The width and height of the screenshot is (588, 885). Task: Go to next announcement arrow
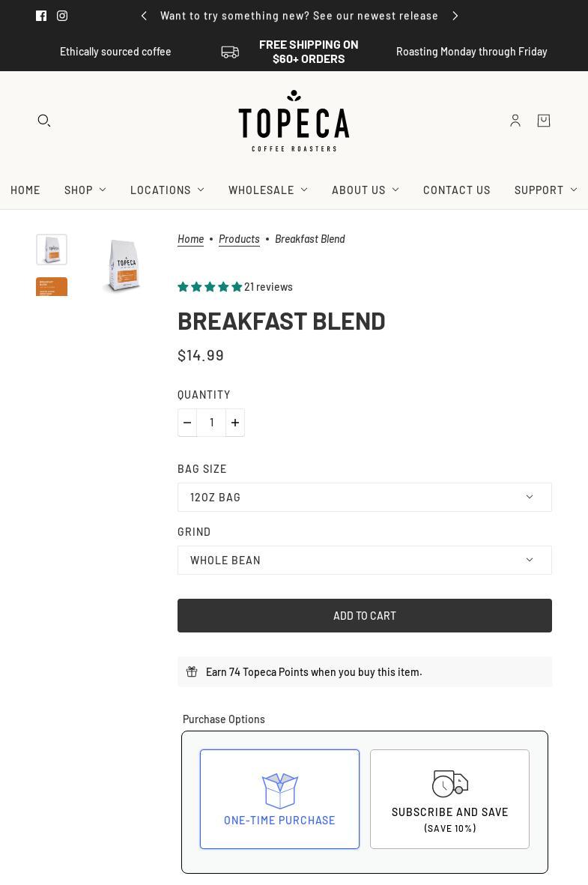pos(455,16)
